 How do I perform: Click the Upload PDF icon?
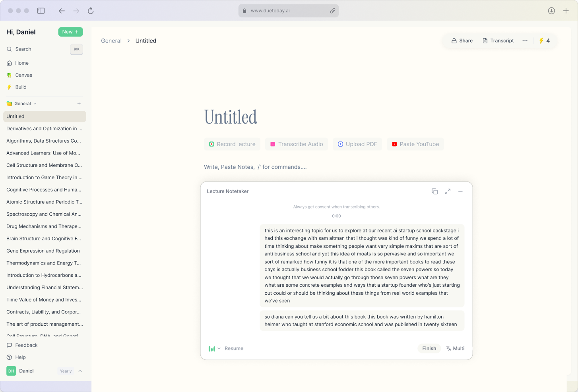341,144
